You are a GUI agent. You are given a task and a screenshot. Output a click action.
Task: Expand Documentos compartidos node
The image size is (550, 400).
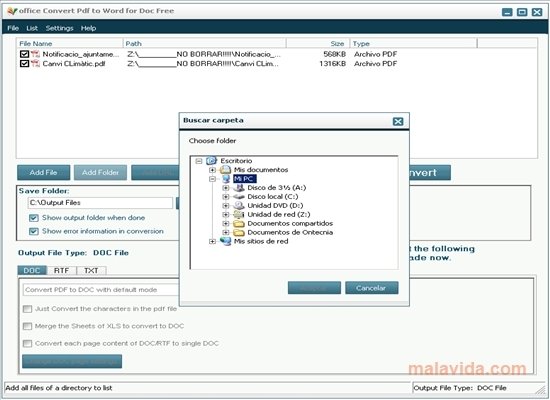(x=226, y=224)
